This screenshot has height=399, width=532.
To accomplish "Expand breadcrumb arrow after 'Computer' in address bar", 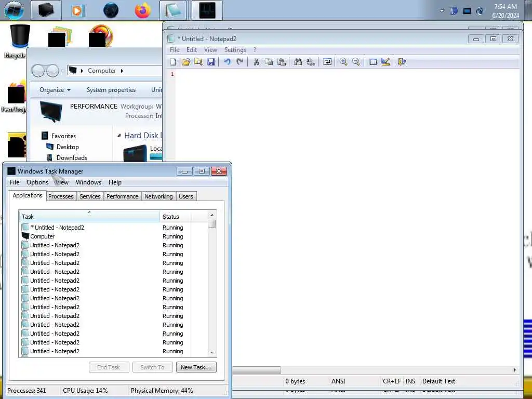I will (122, 71).
